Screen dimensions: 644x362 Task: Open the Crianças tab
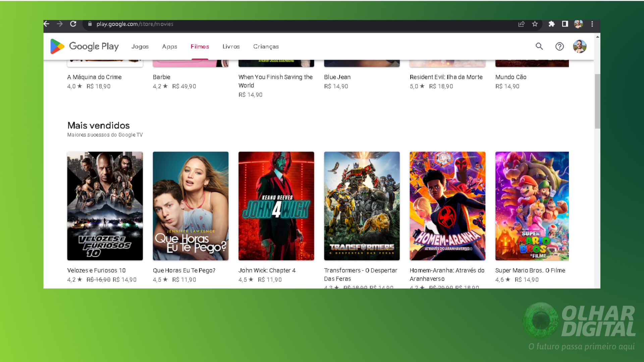[x=266, y=47]
